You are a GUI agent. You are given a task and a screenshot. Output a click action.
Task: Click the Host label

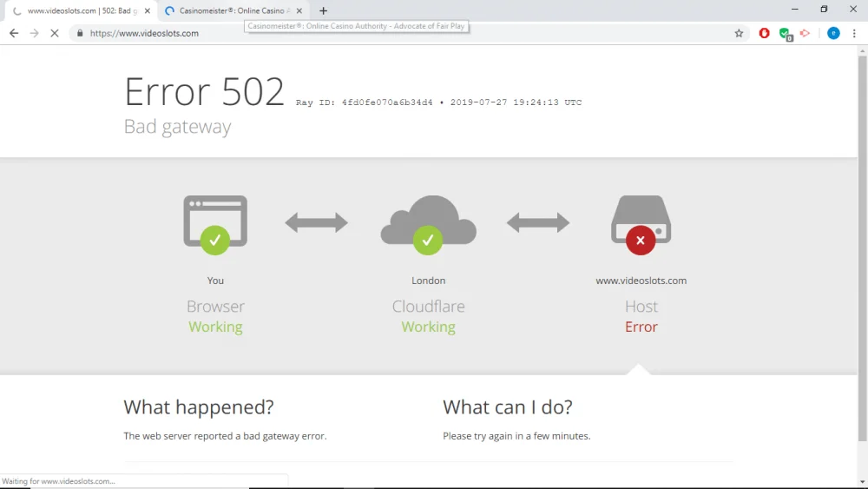(x=641, y=307)
